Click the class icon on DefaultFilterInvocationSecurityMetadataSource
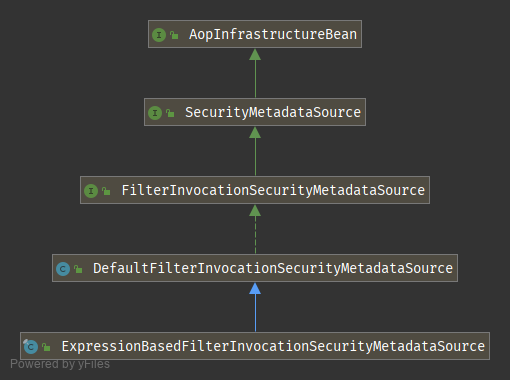Viewport: 510px width, 380px height. tap(63, 269)
